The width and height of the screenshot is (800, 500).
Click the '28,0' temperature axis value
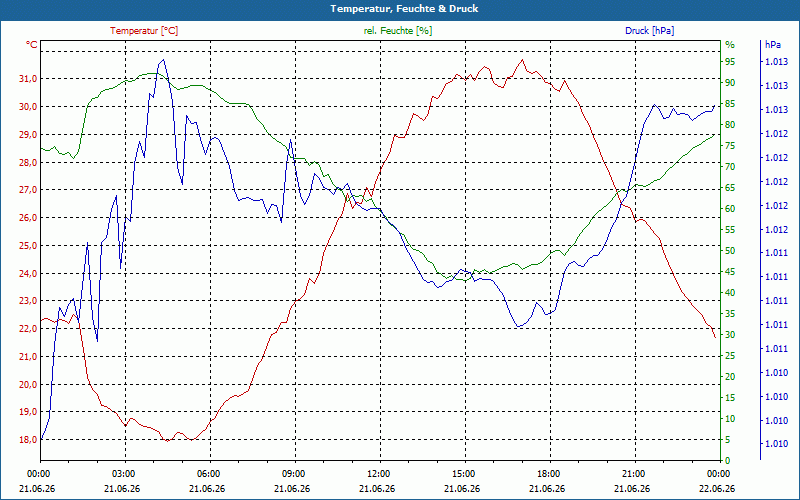[x=28, y=162]
